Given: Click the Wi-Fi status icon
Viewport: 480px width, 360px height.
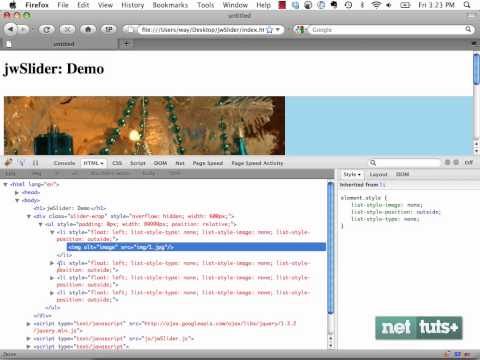Looking at the screenshot, I should click(x=376, y=5).
